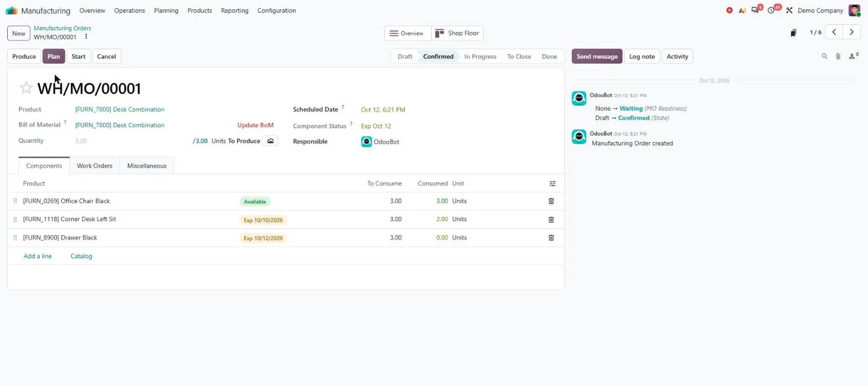Click the Plan button
The image size is (868, 386).
click(x=54, y=56)
